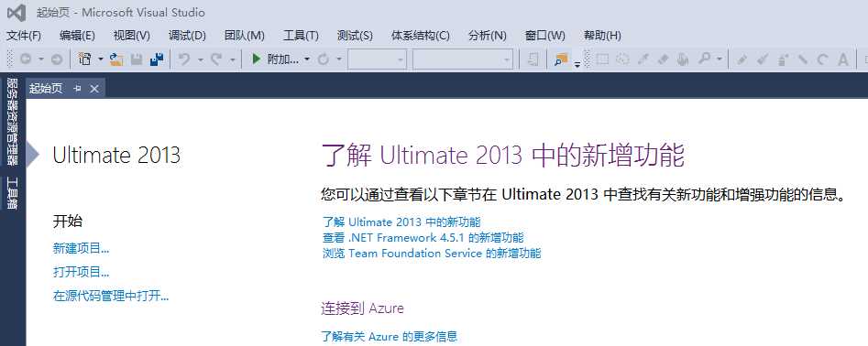The image size is (868, 346).
Task: Click the Text tool 'A' icon
Action: [x=842, y=59]
